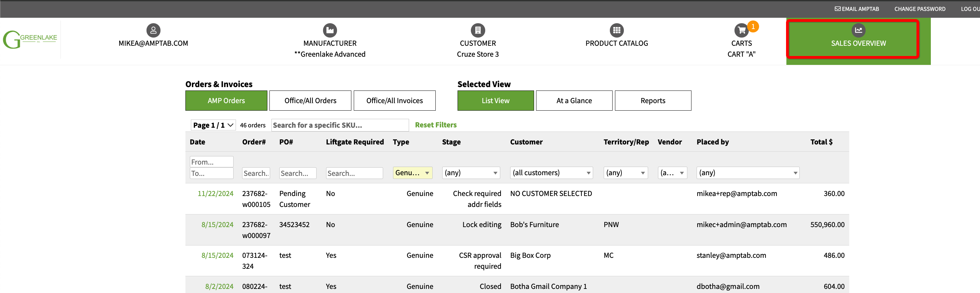This screenshot has width=980, height=293.
Task: Click the PRODUCT CATALOG menu label
Action: tap(617, 43)
